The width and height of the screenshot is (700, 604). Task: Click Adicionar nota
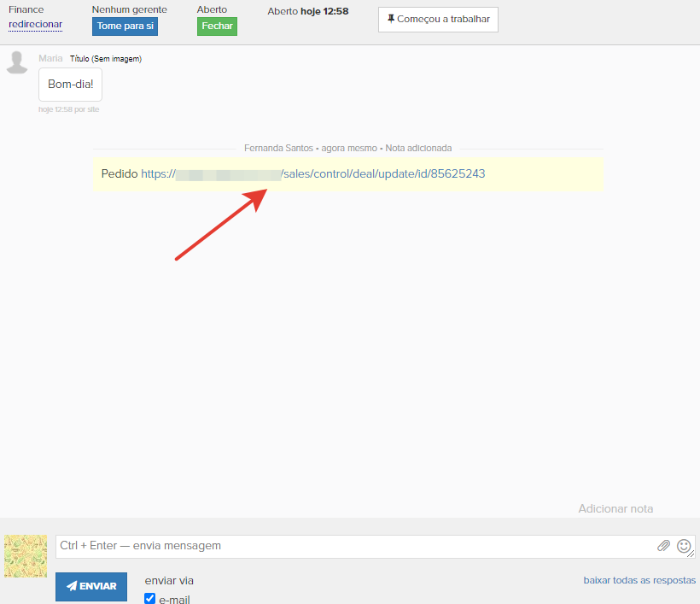(615, 508)
